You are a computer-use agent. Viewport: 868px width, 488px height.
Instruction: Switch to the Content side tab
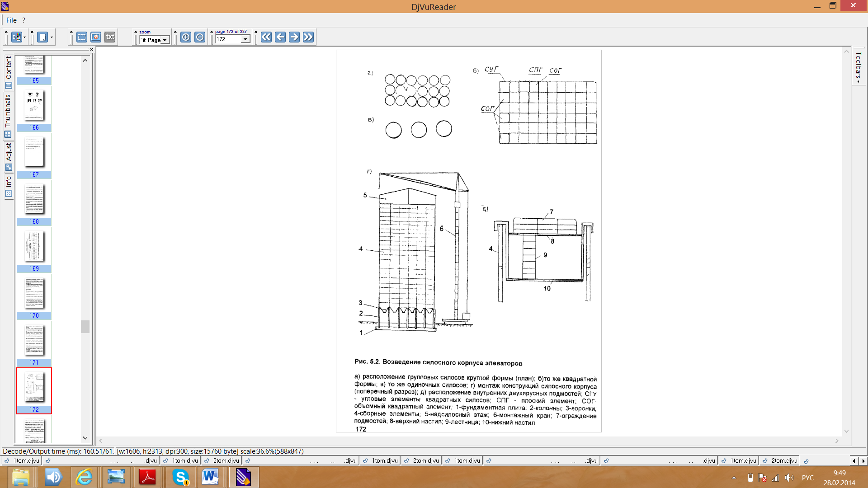(8, 72)
